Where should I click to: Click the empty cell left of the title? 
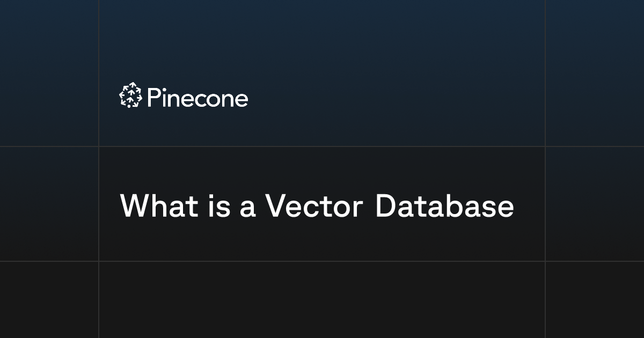tap(49, 204)
